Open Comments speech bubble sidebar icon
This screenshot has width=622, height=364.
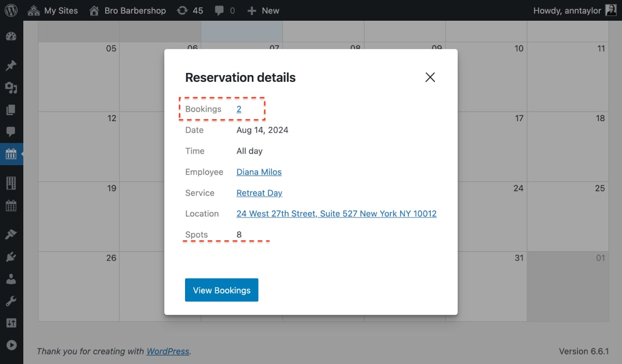pos(11,132)
